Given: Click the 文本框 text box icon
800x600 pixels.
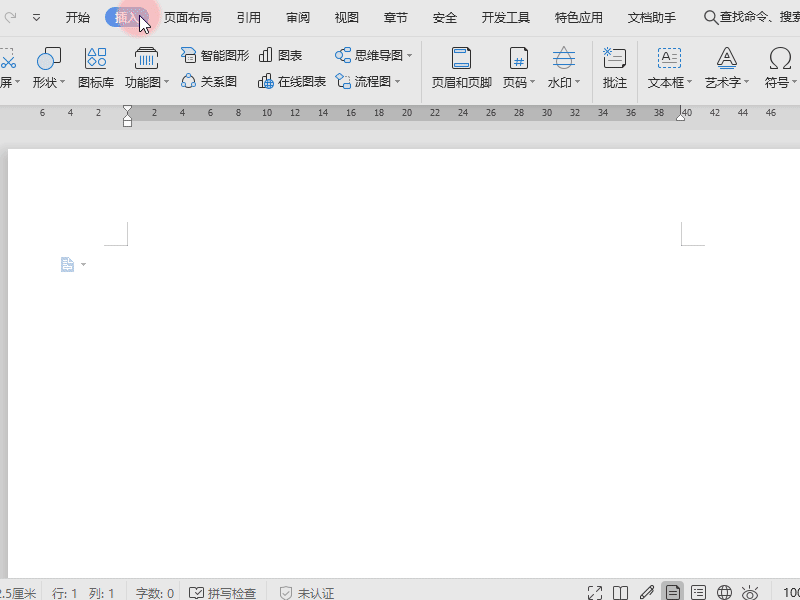Looking at the screenshot, I should coord(669,59).
